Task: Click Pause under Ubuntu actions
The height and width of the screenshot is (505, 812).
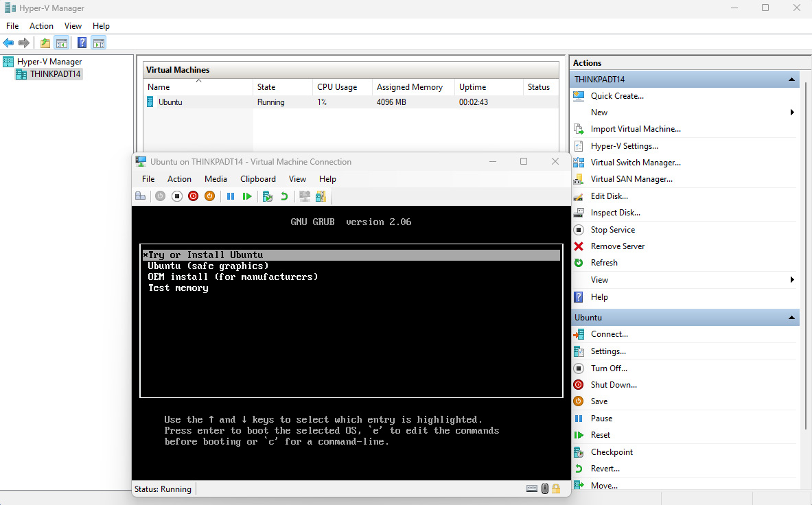Action: coord(601,419)
